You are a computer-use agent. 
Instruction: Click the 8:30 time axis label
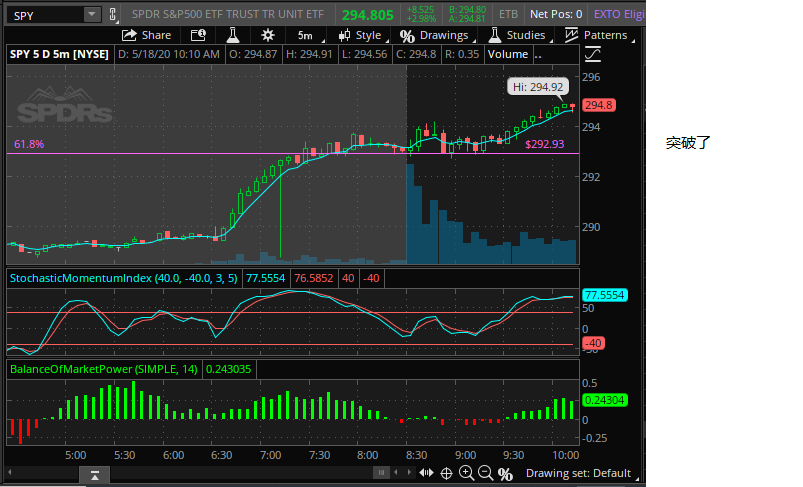(416, 455)
